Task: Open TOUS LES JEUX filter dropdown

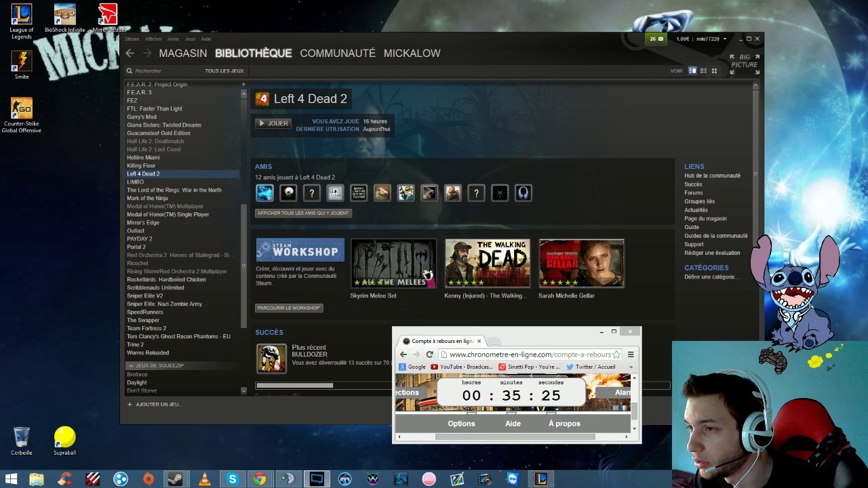Action: (x=224, y=70)
